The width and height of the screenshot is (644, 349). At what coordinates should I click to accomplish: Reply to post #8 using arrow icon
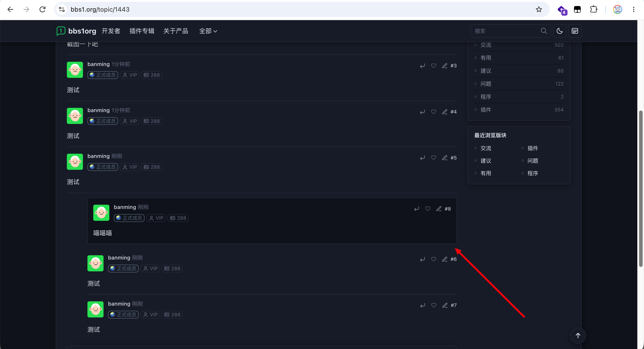[x=417, y=209]
